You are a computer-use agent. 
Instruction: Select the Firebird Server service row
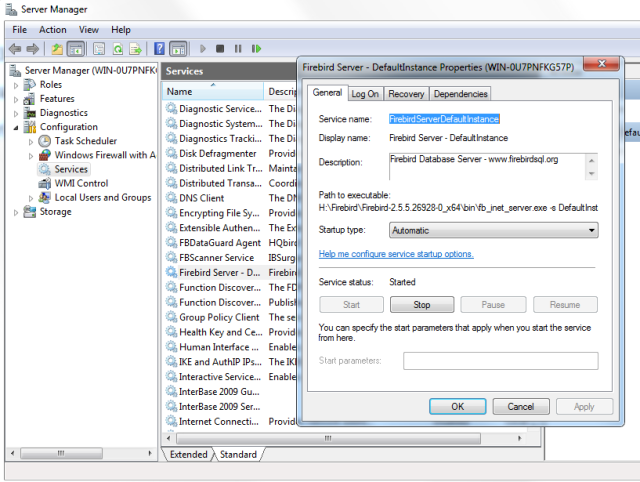pos(231,272)
